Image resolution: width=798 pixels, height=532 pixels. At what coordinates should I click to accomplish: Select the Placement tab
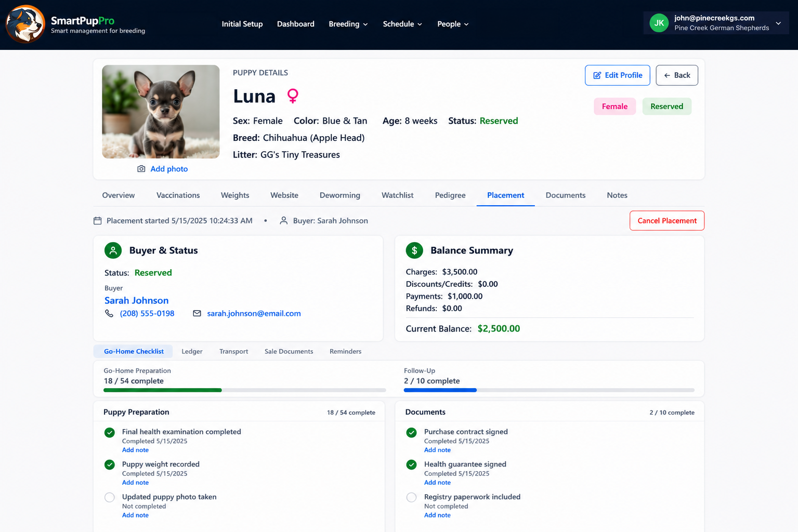(506, 195)
